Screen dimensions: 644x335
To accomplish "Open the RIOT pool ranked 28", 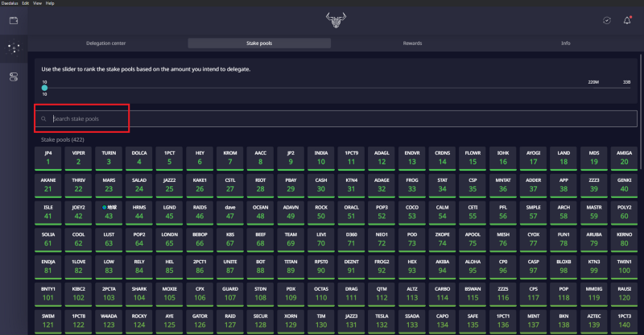I will [x=260, y=185].
